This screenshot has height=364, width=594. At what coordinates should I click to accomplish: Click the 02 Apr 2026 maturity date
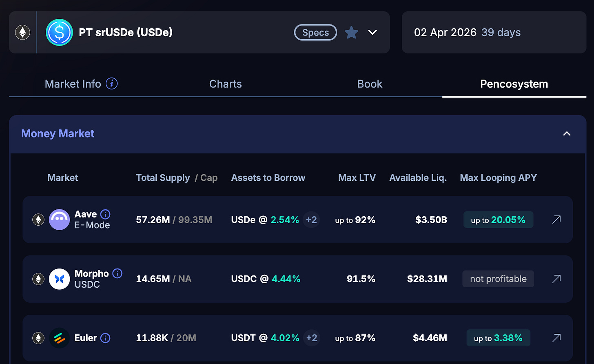(445, 33)
